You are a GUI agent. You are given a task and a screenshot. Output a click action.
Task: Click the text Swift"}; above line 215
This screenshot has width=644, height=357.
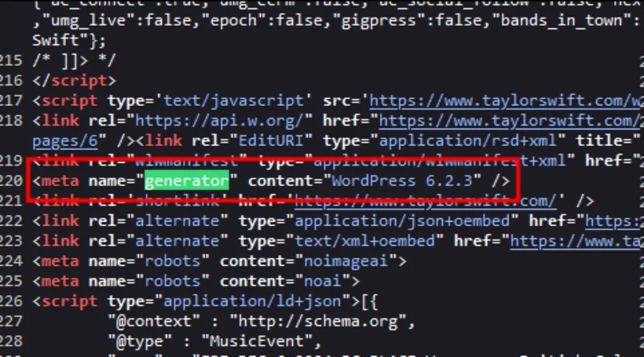pyautogui.click(x=69, y=41)
